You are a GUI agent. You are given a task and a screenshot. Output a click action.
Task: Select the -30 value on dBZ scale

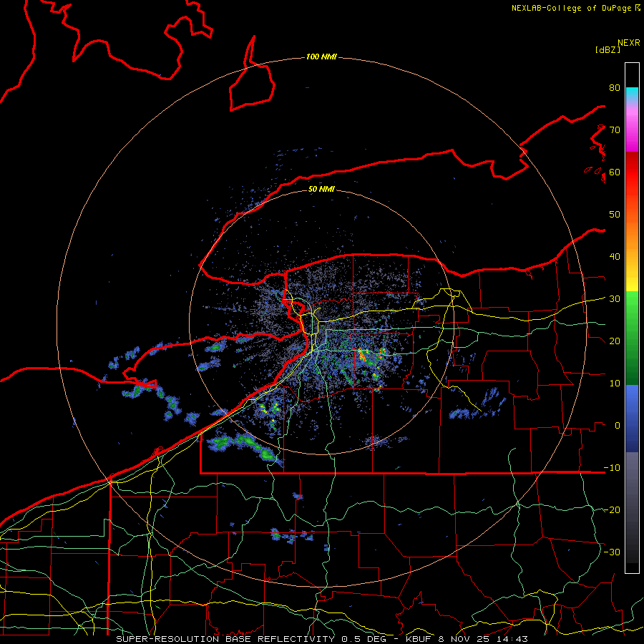pyautogui.click(x=612, y=552)
